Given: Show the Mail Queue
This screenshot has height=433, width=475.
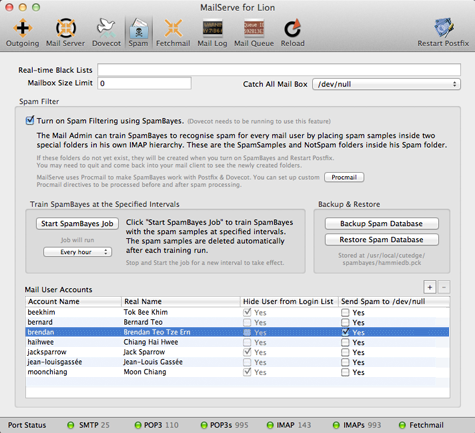Looking at the screenshot, I should 254,32.
